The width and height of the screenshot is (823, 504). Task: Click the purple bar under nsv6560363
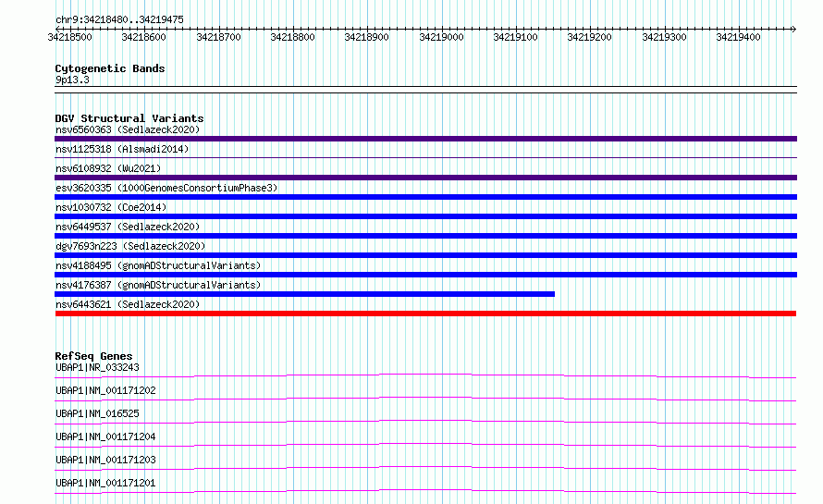(x=425, y=139)
